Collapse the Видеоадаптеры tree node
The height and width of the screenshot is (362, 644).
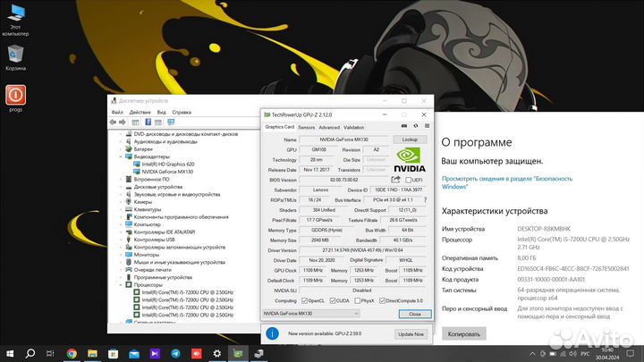coord(121,156)
